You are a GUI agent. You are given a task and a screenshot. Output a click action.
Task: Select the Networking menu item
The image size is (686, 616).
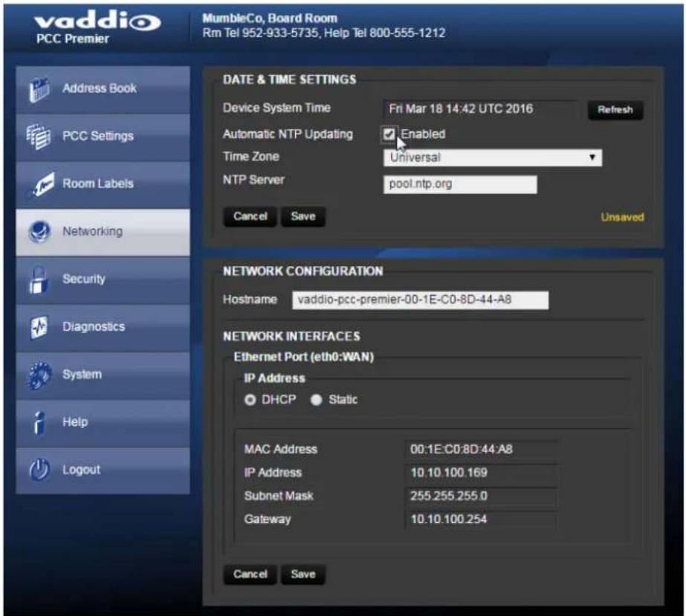click(x=103, y=232)
